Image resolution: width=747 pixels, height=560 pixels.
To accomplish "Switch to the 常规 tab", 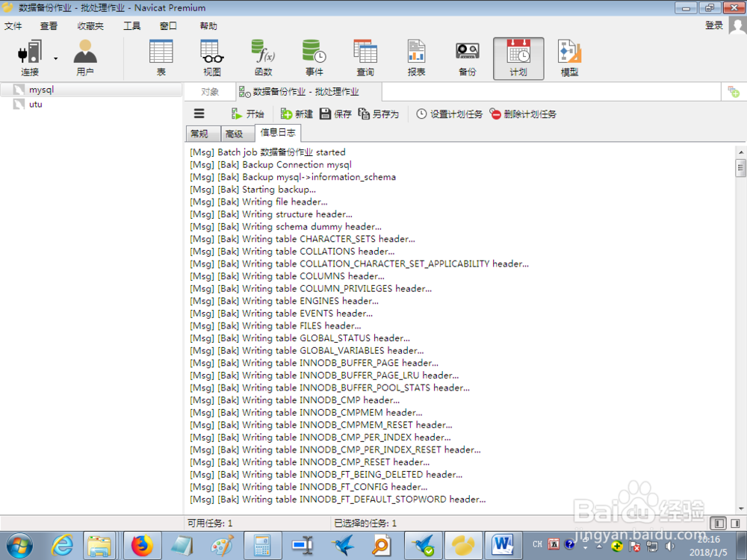I will pos(203,134).
